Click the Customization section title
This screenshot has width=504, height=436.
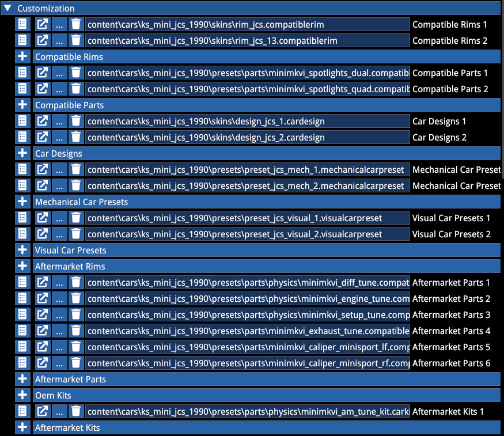(46, 9)
